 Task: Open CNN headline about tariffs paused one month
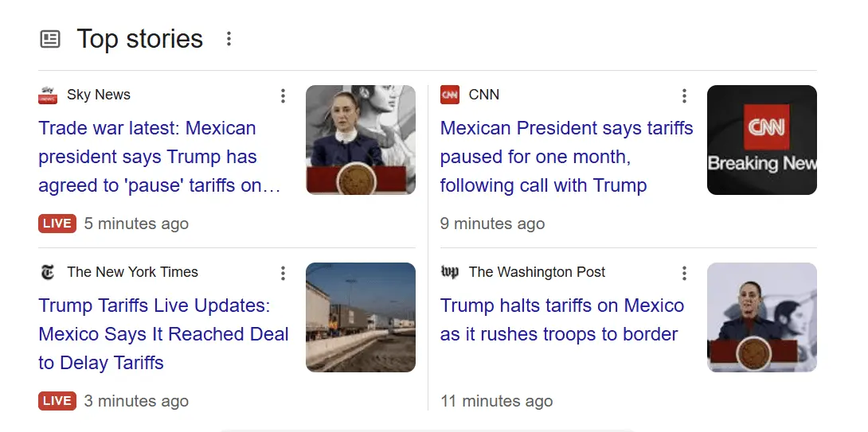click(566, 157)
